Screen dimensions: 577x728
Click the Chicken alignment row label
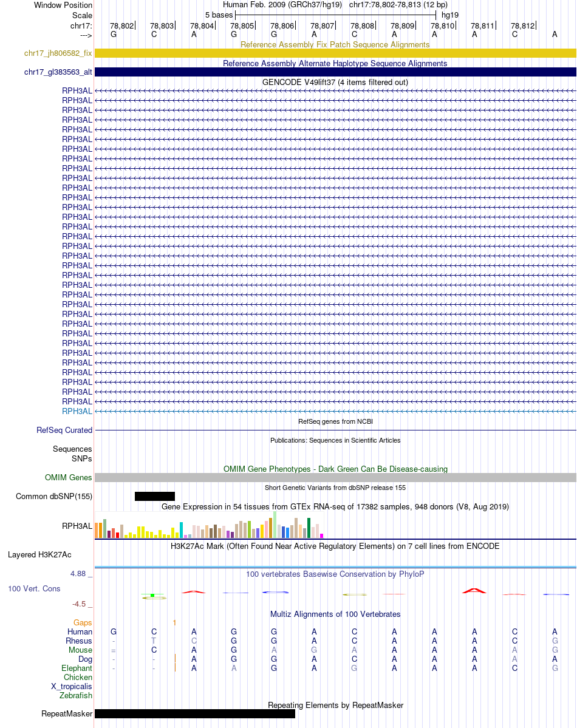point(78,678)
